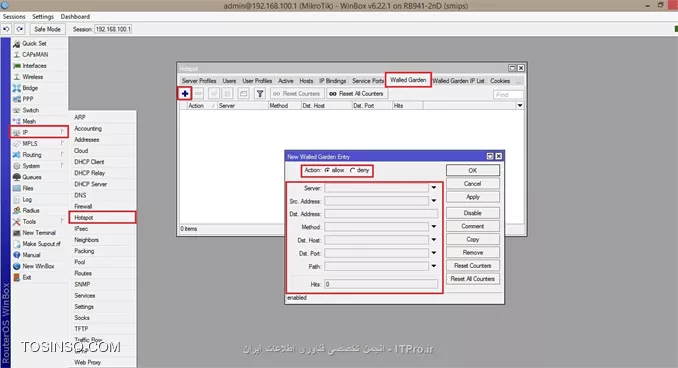This screenshot has width=678, height=368.
Task: Click the Dst. Address input field
Action: click(381, 214)
